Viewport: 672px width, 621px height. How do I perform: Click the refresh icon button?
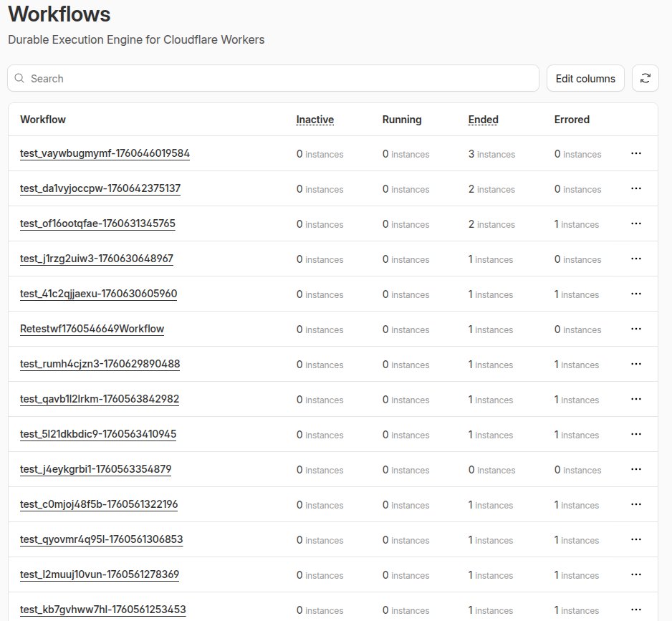pyautogui.click(x=645, y=78)
